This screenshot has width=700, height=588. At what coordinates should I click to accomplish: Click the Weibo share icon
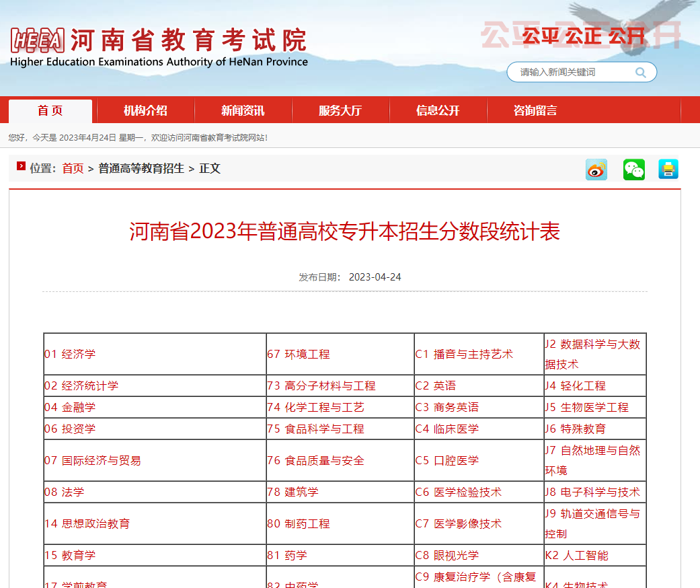pyautogui.click(x=596, y=169)
